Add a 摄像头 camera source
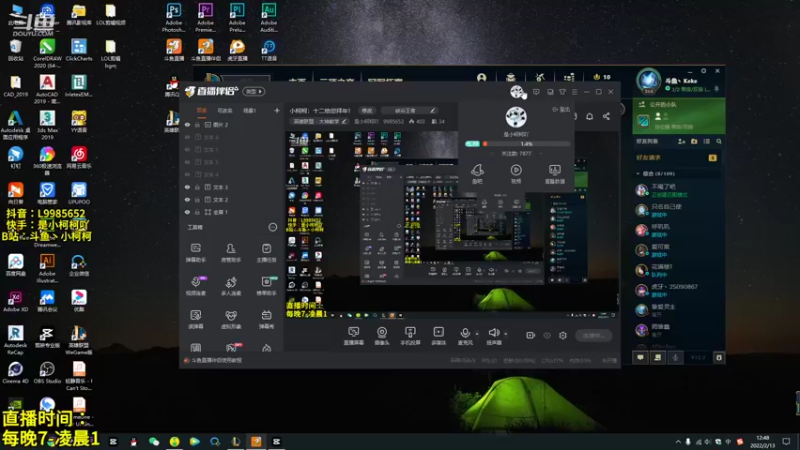The height and width of the screenshot is (450, 800). (382, 336)
